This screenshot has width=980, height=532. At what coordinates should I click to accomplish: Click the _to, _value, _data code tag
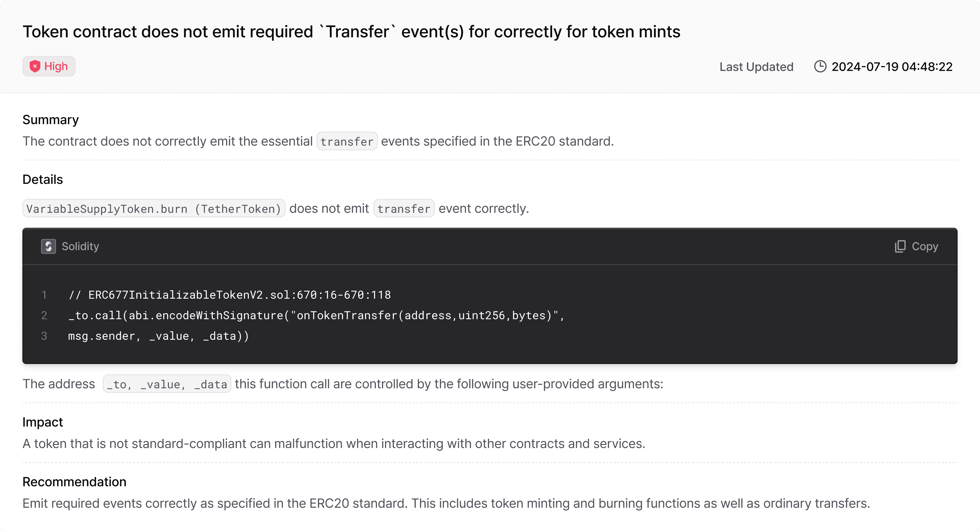click(x=167, y=384)
